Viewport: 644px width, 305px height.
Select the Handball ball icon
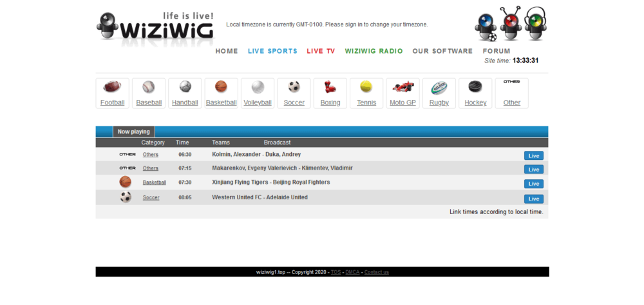click(185, 87)
